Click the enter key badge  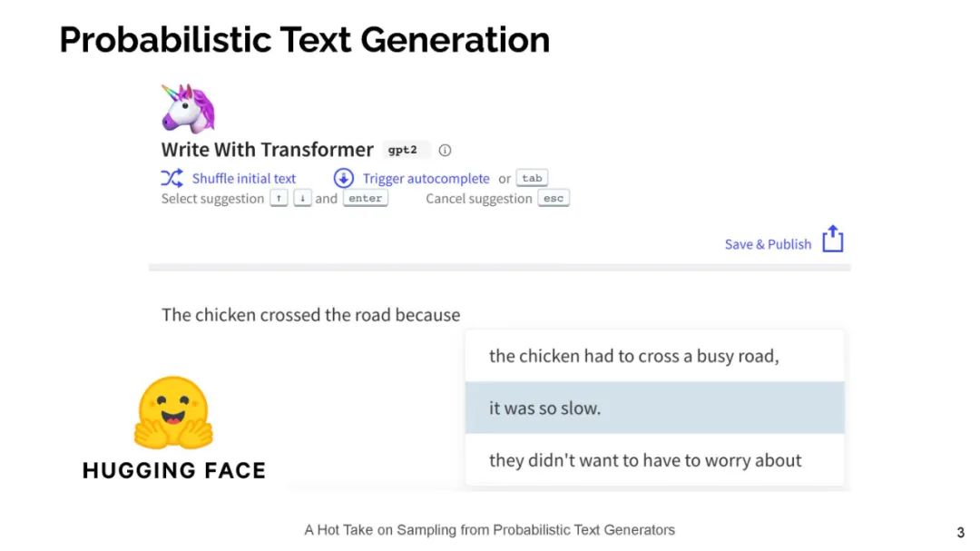pyautogui.click(x=365, y=199)
